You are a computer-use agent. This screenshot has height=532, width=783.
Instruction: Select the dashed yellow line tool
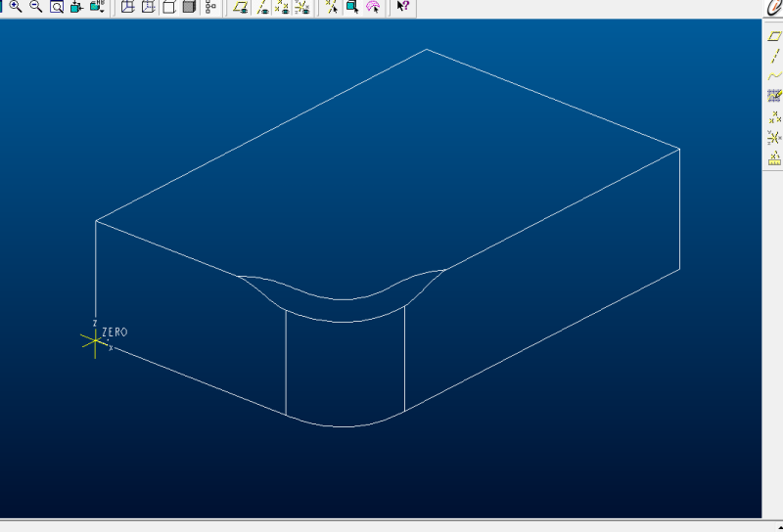tap(774, 56)
